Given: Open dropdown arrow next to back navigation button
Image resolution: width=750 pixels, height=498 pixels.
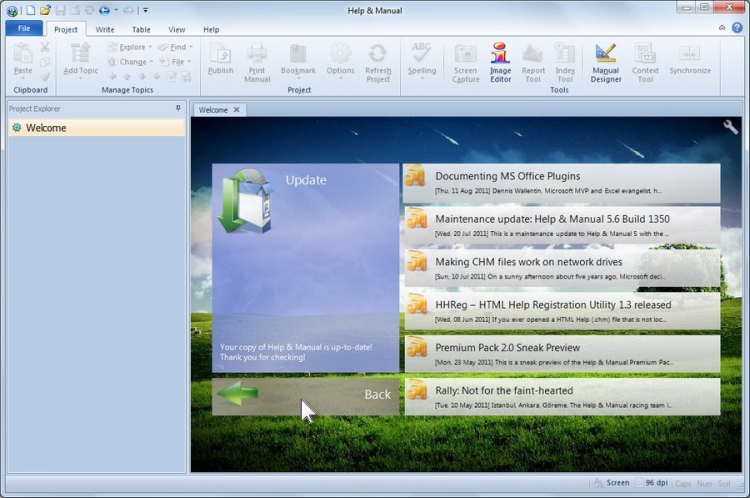Looking at the screenshot, I should pyautogui.click(x=116, y=10).
